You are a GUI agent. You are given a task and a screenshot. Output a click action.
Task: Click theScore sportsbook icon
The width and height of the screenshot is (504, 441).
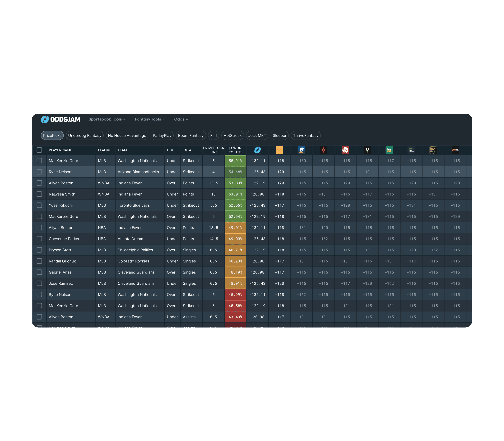[x=301, y=150]
